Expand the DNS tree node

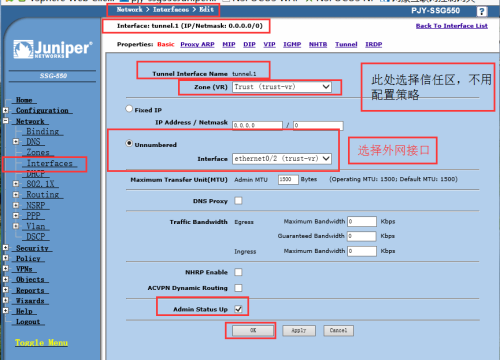16,142
